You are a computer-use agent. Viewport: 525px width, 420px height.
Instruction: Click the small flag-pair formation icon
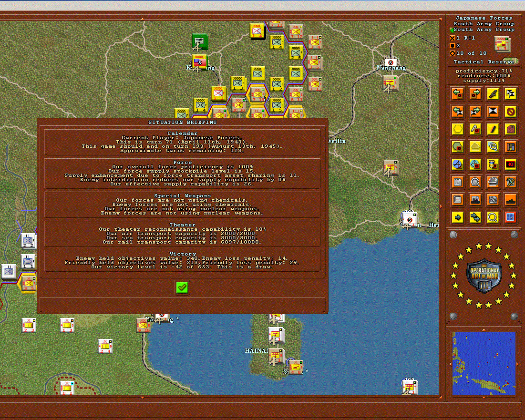tap(511, 94)
